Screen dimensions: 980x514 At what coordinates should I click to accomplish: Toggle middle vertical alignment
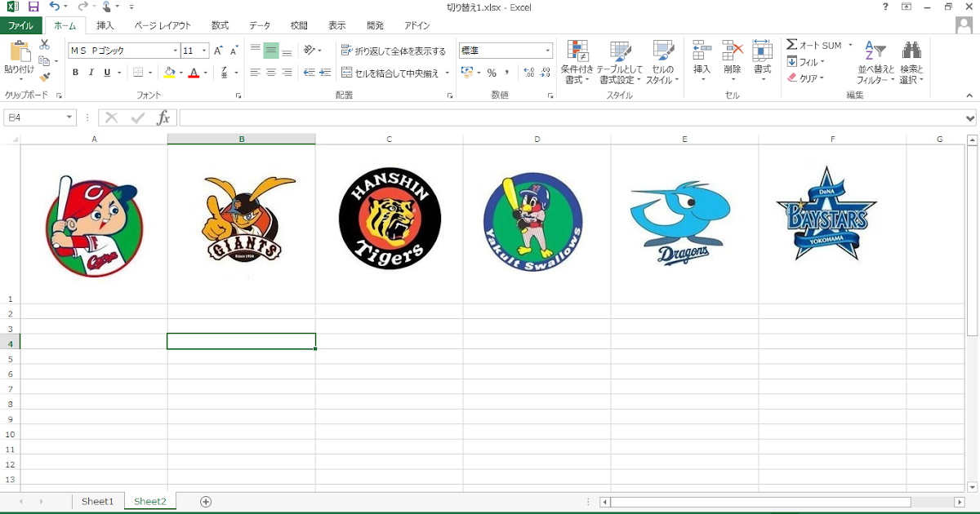pos(271,51)
